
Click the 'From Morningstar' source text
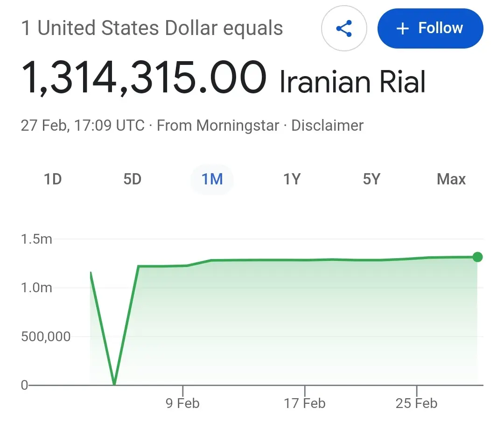(x=218, y=126)
